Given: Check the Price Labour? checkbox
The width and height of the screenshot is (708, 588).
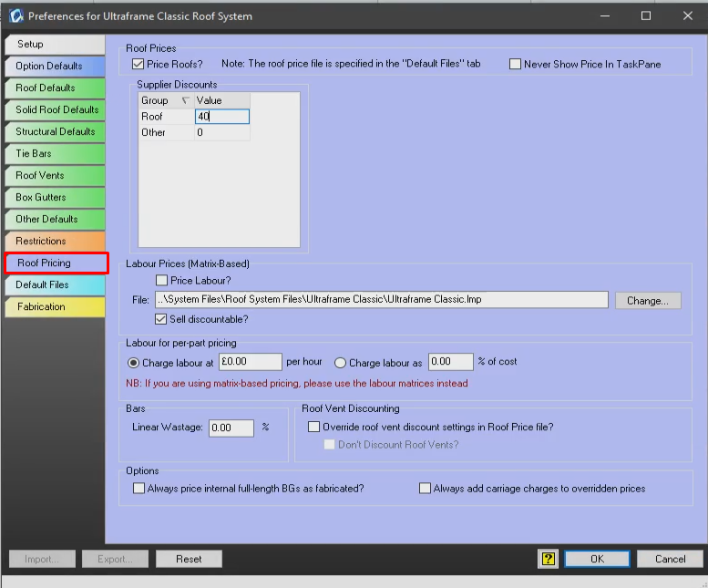Looking at the screenshot, I should point(161,281).
